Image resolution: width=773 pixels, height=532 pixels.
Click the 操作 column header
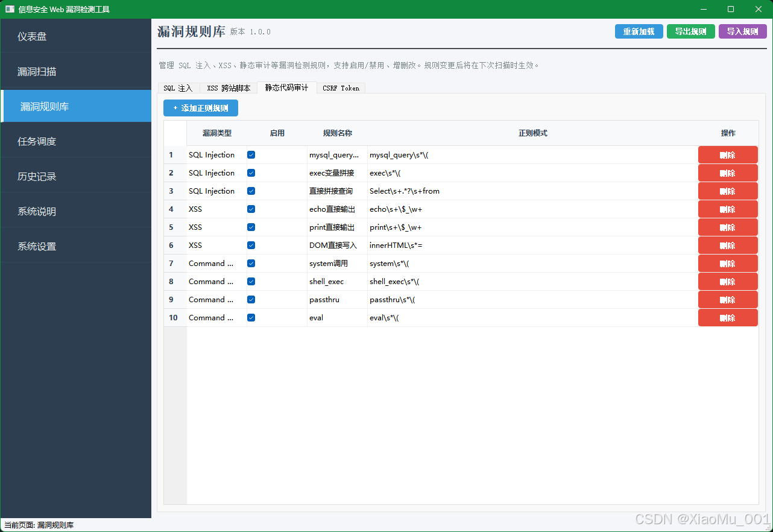[728, 133]
